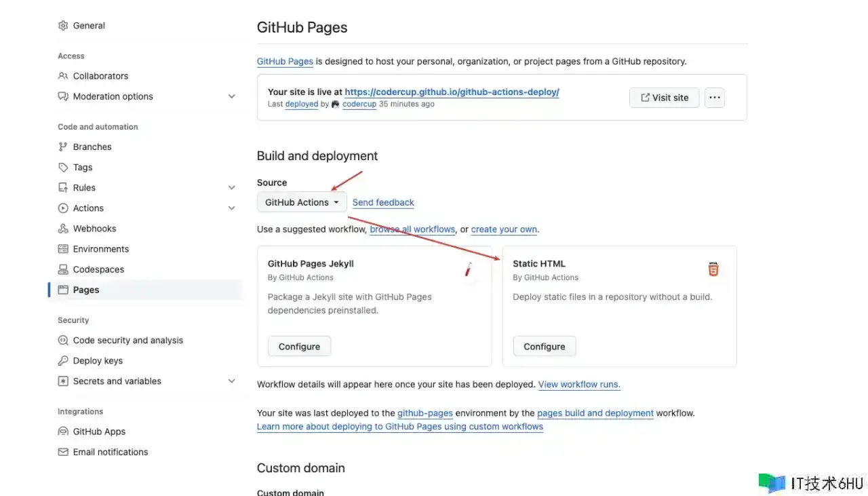
Task: Open the View workflow runs link
Action: (579, 385)
